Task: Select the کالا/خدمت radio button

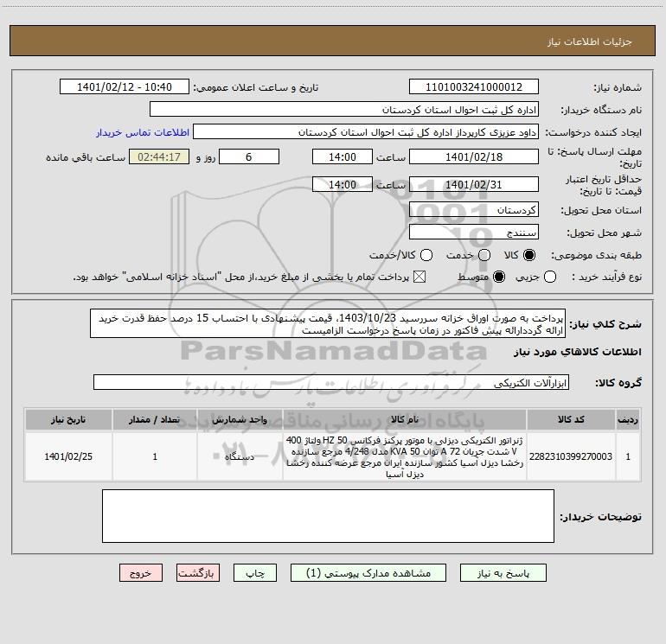Action: (426, 255)
